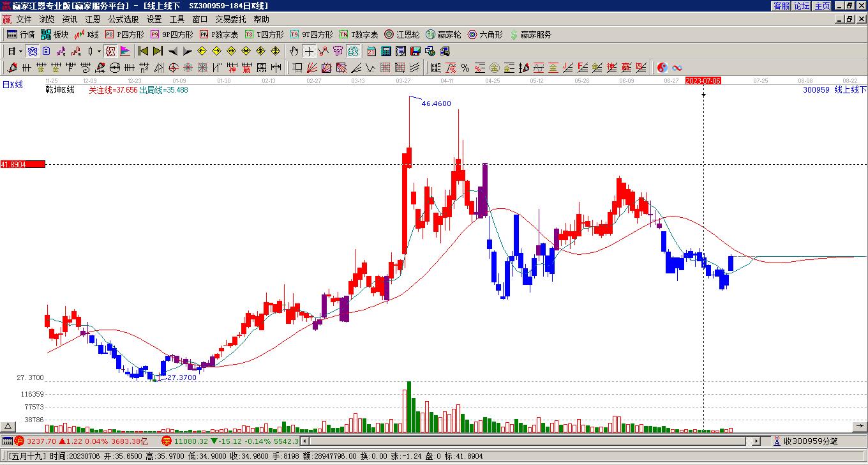The height and width of the screenshot is (465, 868).
Task: Toggle the 江恩轮 overlay
Action: tap(401, 34)
